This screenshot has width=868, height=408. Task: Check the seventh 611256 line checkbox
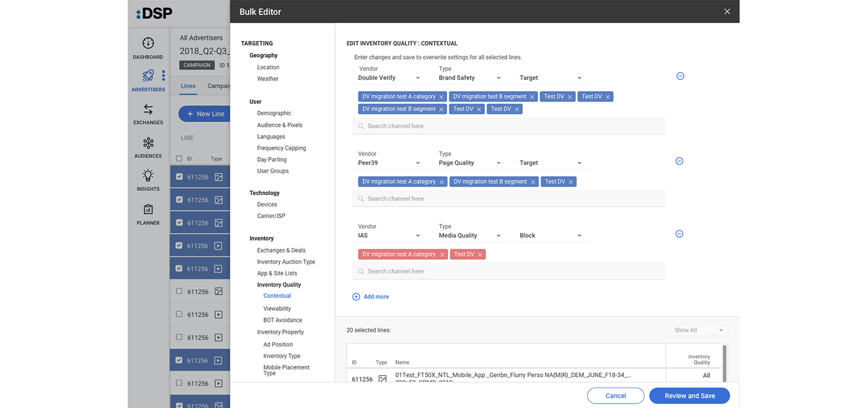pyautogui.click(x=179, y=314)
